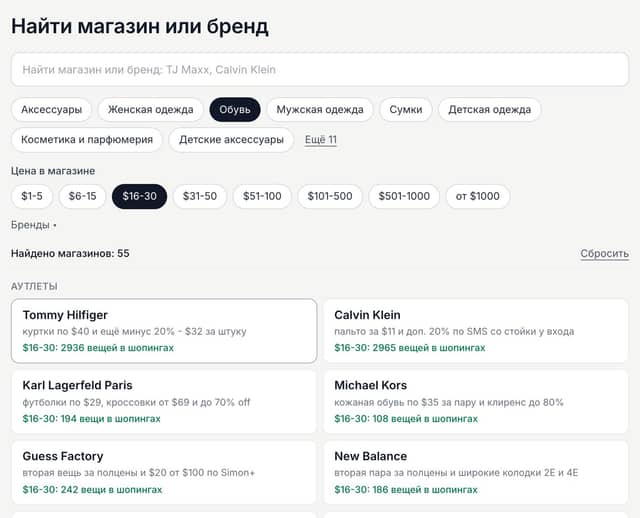
Task: Select the Косметика и парфюмерия chip
Action: (87, 140)
